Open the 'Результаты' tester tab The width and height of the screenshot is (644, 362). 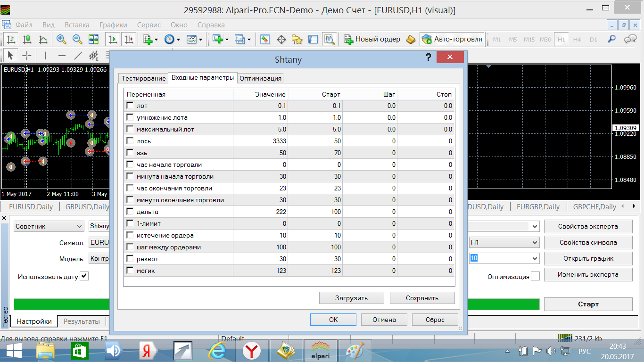tap(82, 321)
